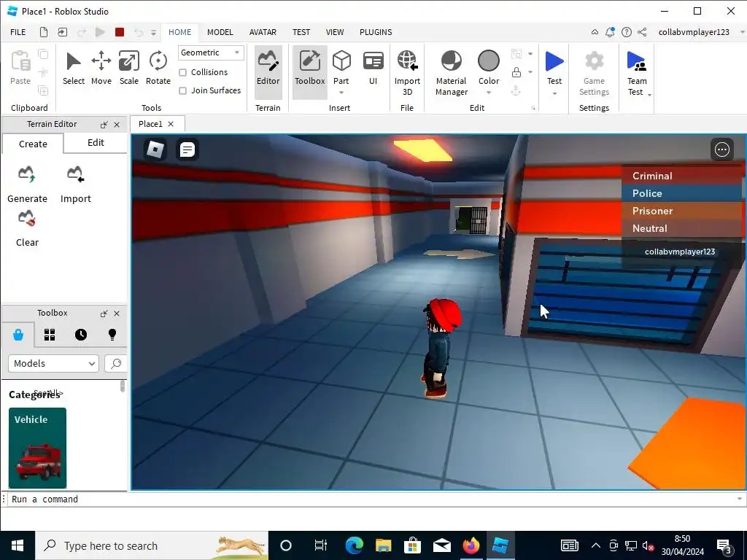Open Firefox from the taskbar
This screenshot has height=560, width=747.
point(471,545)
